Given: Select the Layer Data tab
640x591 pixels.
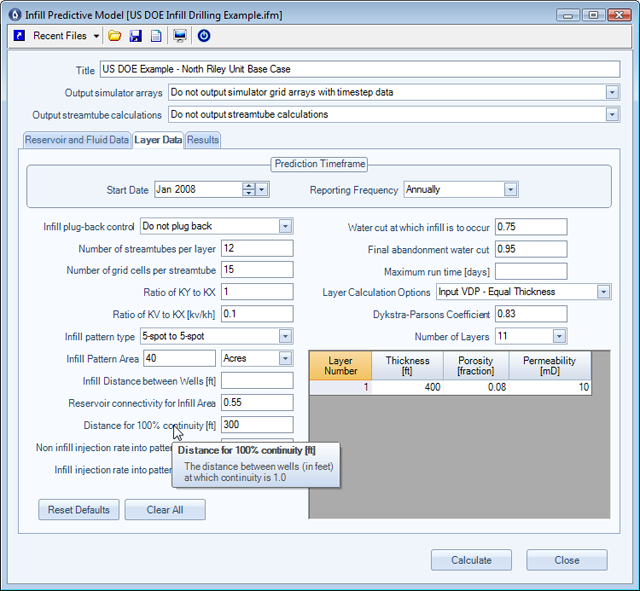Looking at the screenshot, I should pos(158,140).
